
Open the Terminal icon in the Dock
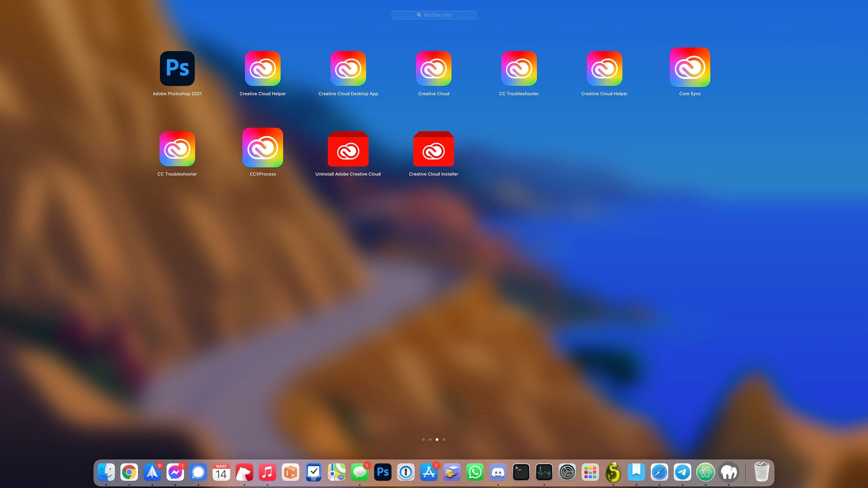pyautogui.click(x=521, y=472)
